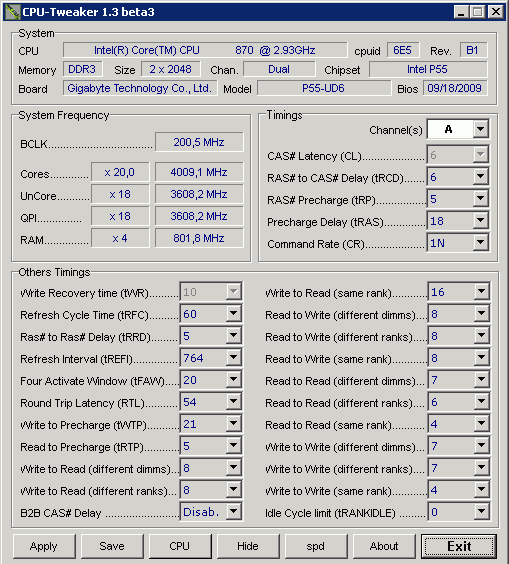Expand Refresh Cycle Time (tRFC) dropdown
509x564 pixels.
point(233,314)
